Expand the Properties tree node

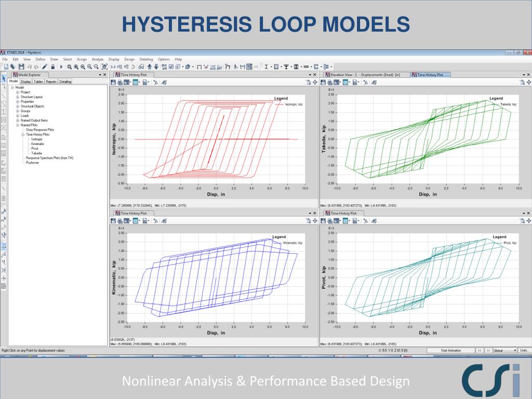pyautogui.click(x=18, y=101)
